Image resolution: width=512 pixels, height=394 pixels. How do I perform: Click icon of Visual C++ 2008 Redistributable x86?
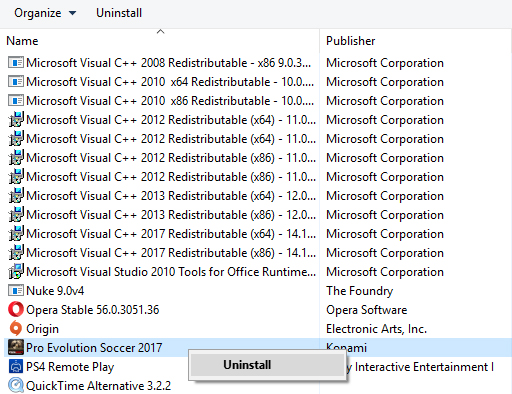(16, 63)
